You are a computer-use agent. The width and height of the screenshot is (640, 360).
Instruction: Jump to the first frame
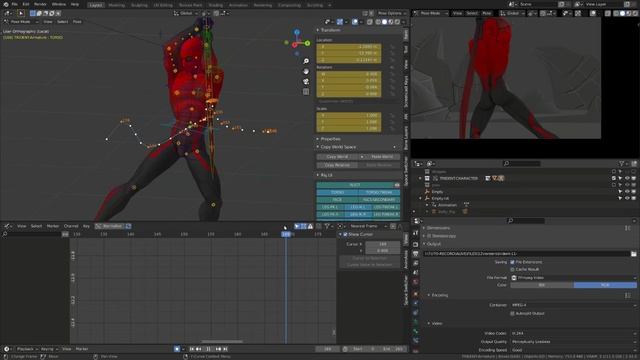[192, 349]
